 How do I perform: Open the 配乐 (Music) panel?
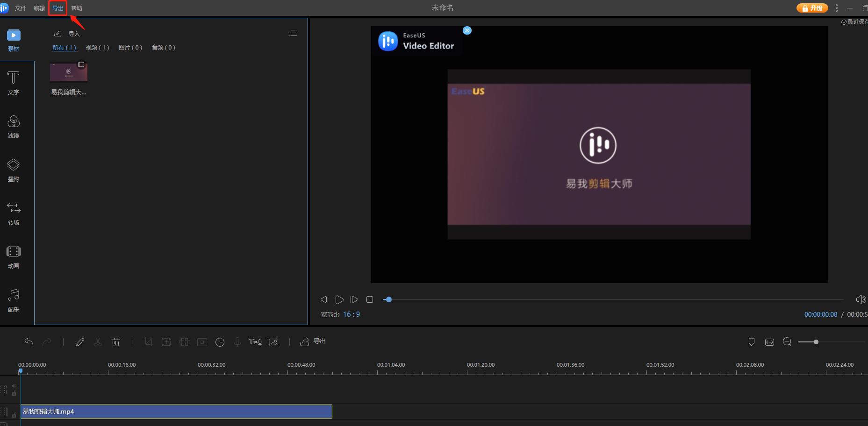14,300
